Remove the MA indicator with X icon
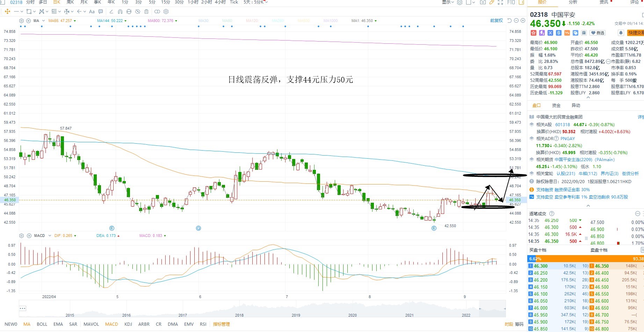Screen dimensions: 644x332 pos(28,21)
